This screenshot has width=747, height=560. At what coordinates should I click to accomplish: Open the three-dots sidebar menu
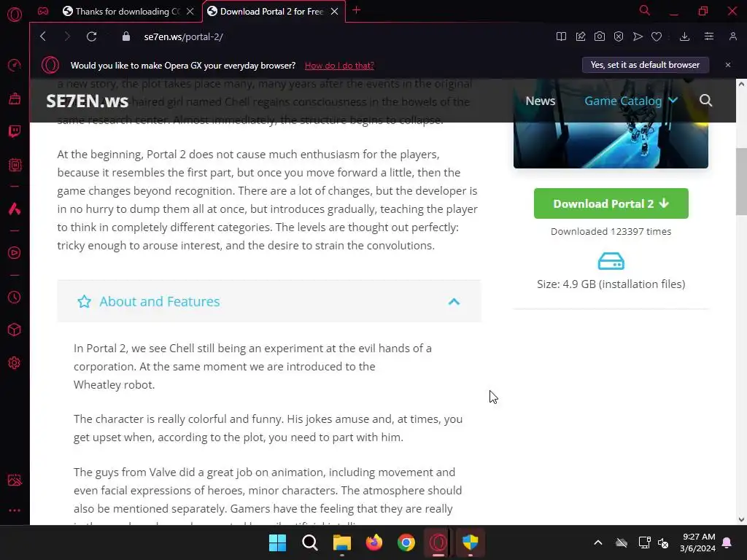[15, 510]
